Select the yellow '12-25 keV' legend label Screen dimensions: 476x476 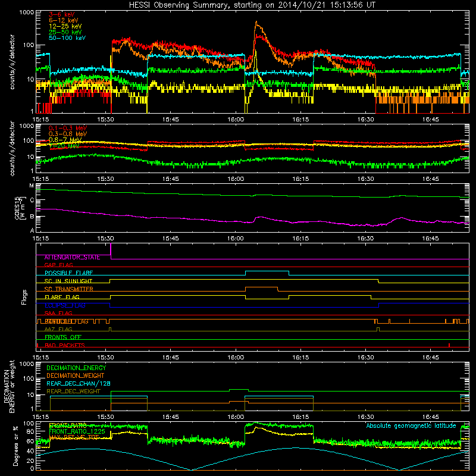pyautogui.click(x=65, y=26)
